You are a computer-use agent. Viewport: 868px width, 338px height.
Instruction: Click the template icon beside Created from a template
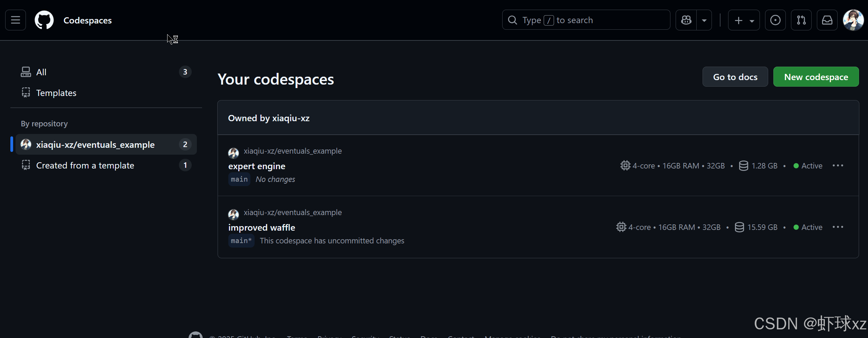point(26,165)
